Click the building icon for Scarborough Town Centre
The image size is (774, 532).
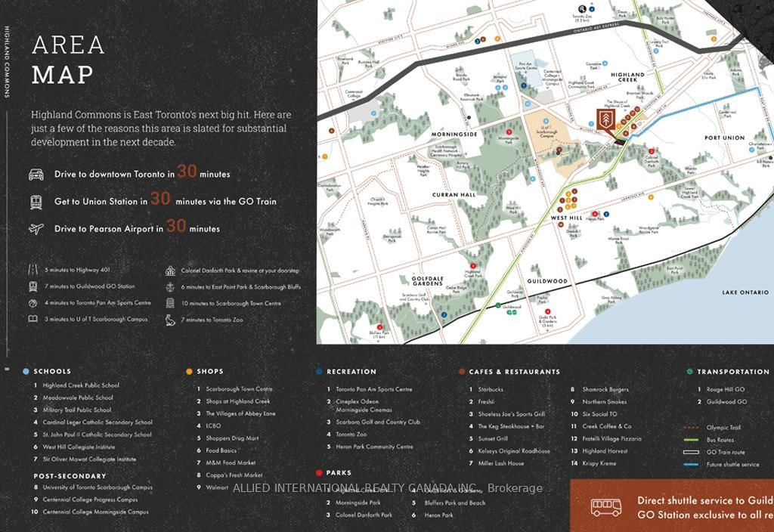click(x=170, y=303)
